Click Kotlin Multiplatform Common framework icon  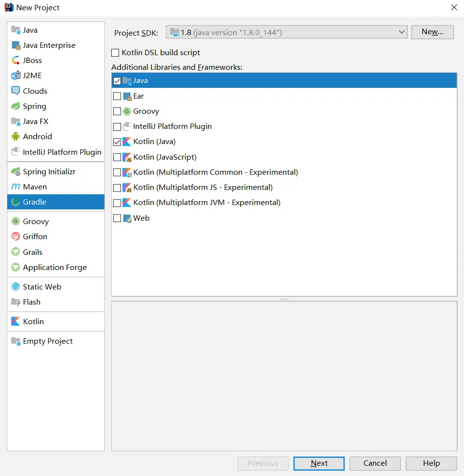127,172
